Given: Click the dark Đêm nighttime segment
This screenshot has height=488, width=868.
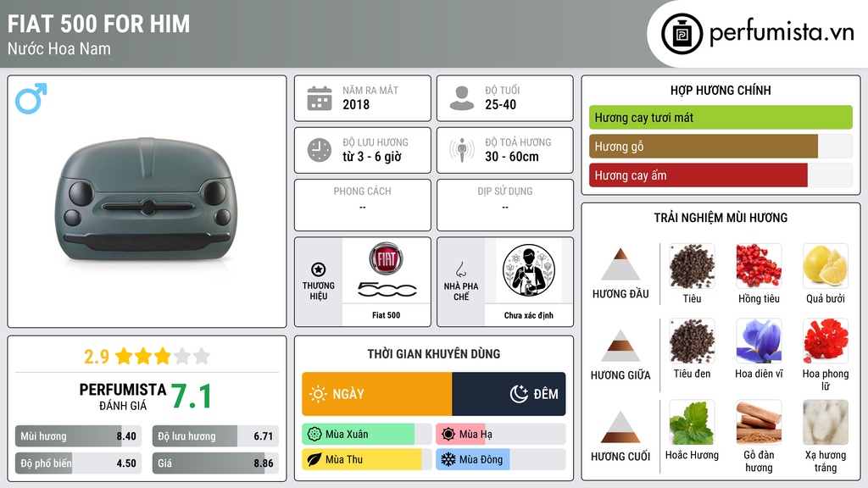Looking at the screenshot, I should click(x=509, y=394).
